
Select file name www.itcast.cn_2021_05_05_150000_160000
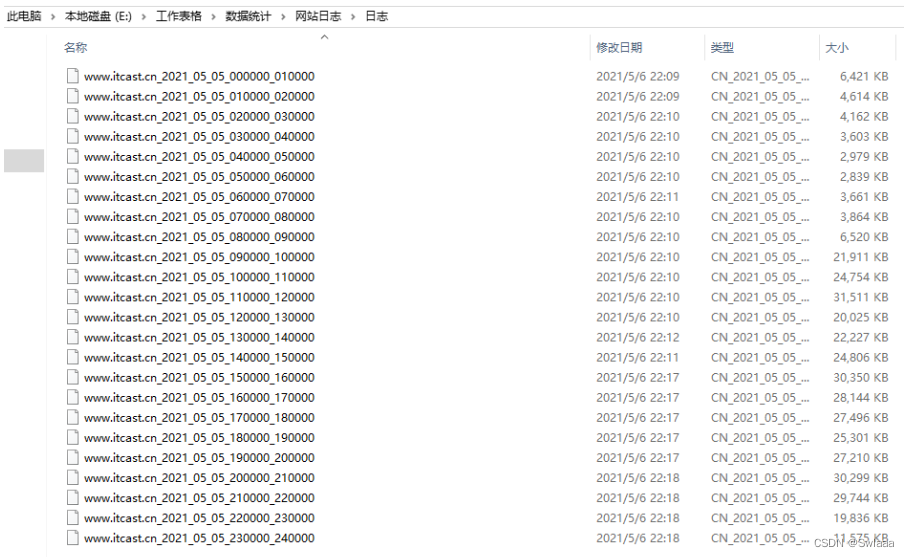tap(199, 377)
